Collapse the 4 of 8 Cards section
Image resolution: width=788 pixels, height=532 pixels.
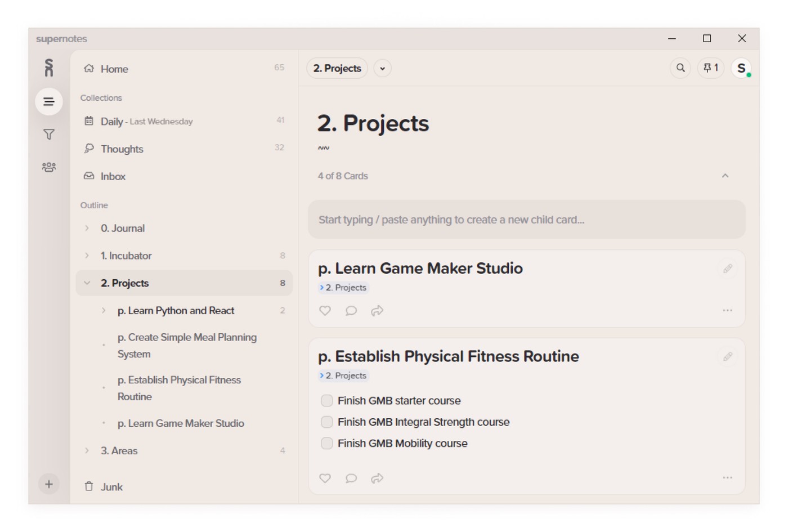pos(725,176)
